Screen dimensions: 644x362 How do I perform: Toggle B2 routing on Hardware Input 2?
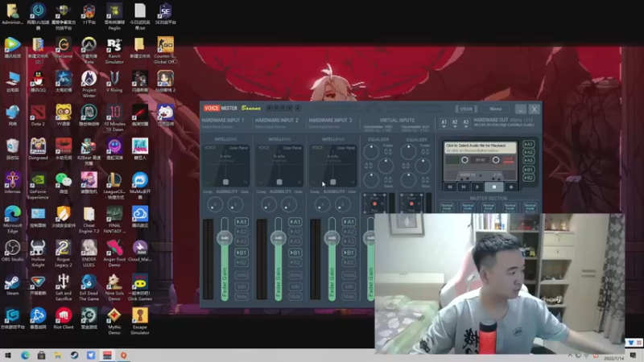pos(295,263)
